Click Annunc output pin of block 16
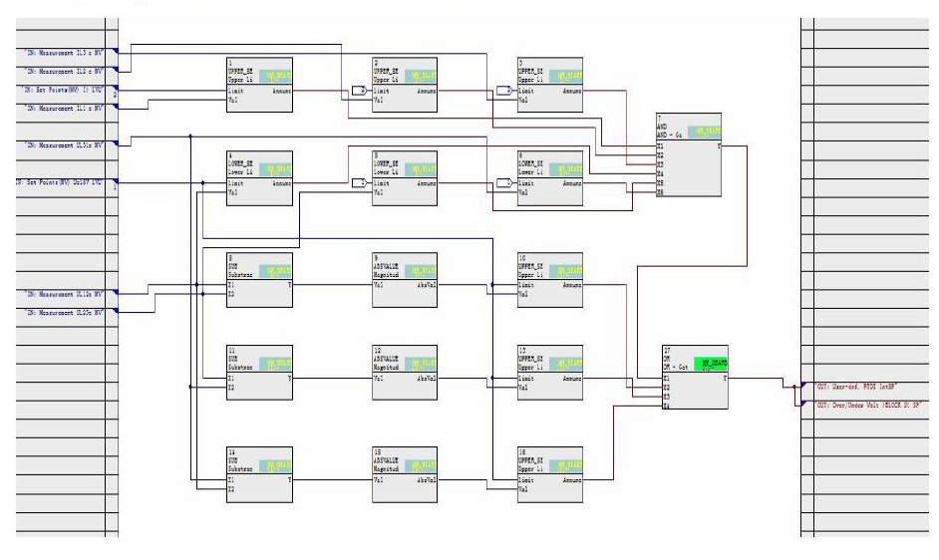This screenshot has height=560, width=939. point(572,480)
